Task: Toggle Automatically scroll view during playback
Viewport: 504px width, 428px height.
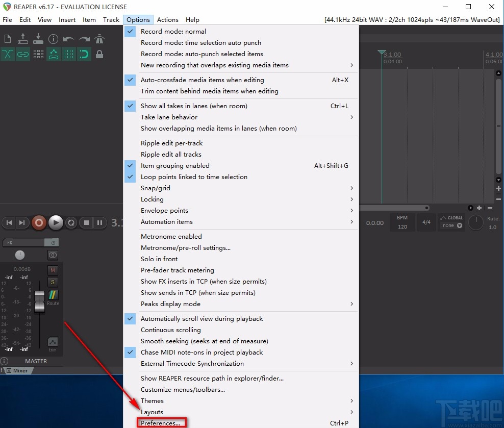Action: [x=241, y=319]
